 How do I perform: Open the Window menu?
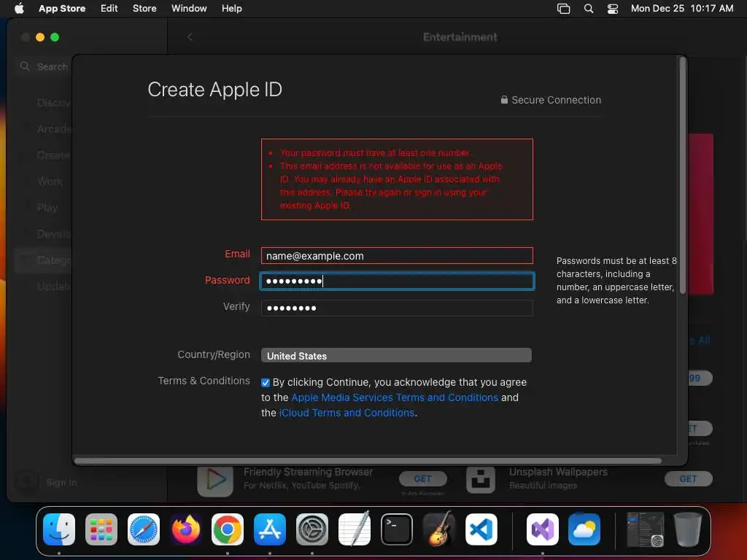[189, 8]
